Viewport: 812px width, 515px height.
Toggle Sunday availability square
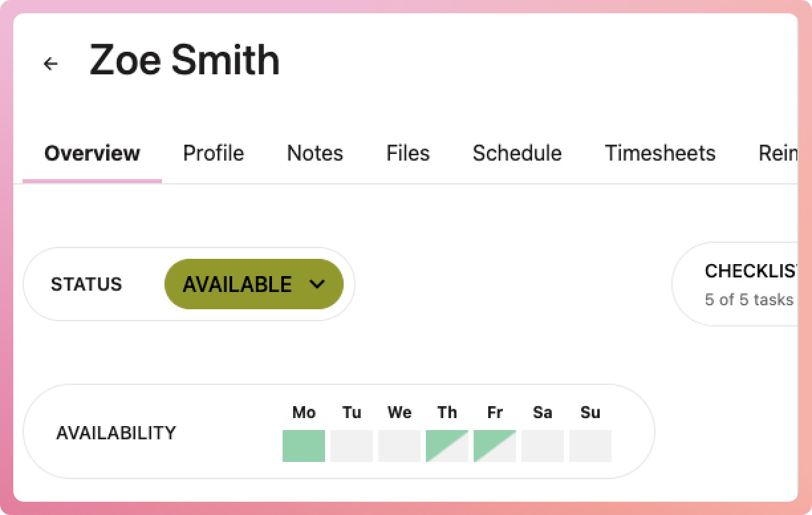click(x=590, y=446)
